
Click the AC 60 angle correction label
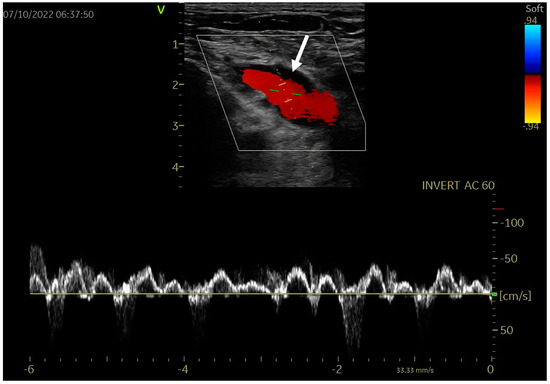[x=479, y=186]
